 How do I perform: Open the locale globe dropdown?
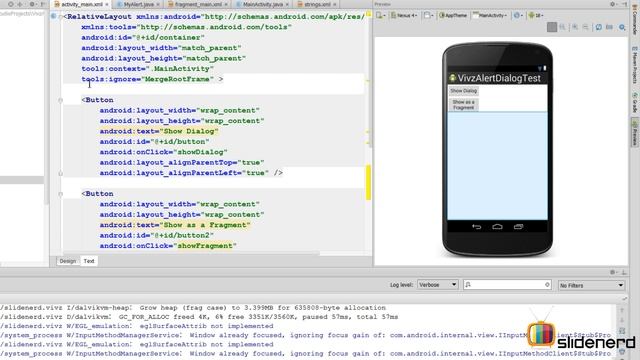(518, 16)
